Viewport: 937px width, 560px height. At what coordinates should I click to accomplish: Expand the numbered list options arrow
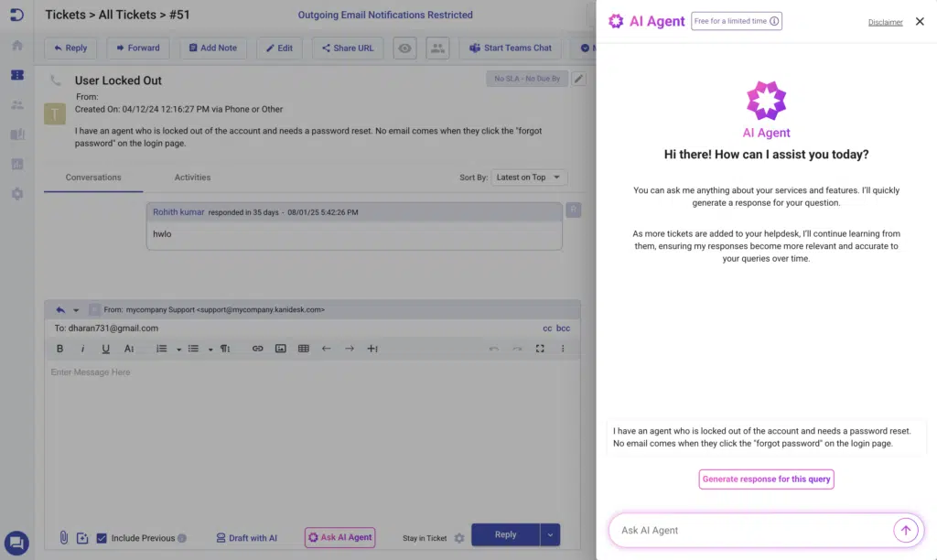[x=178, y=349]
